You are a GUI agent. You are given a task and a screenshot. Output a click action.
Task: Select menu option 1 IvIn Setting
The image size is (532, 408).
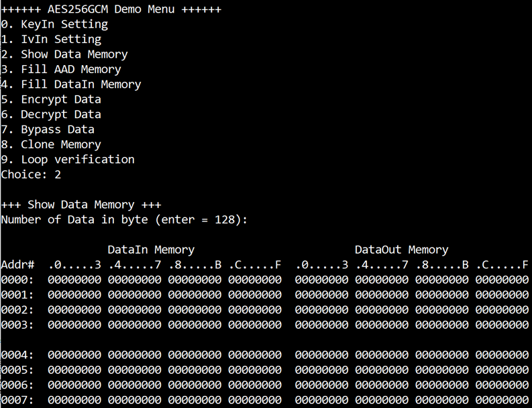[51, 39]
